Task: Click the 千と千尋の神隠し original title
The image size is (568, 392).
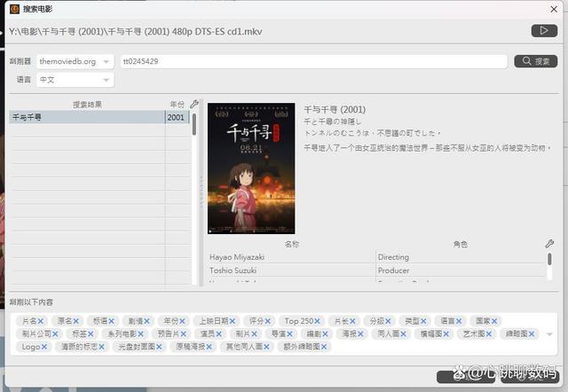Action: point(332,122)
